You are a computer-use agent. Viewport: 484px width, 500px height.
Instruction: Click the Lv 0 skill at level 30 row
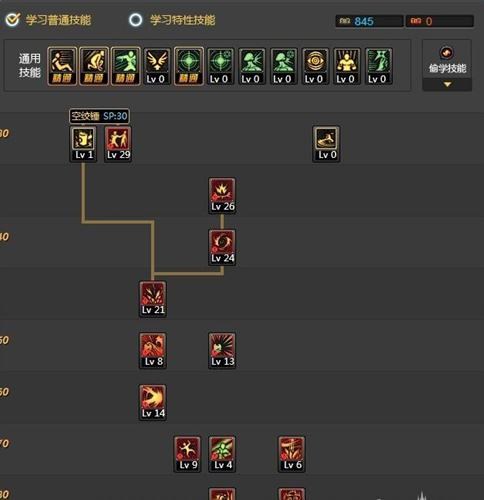pos(326,144)
